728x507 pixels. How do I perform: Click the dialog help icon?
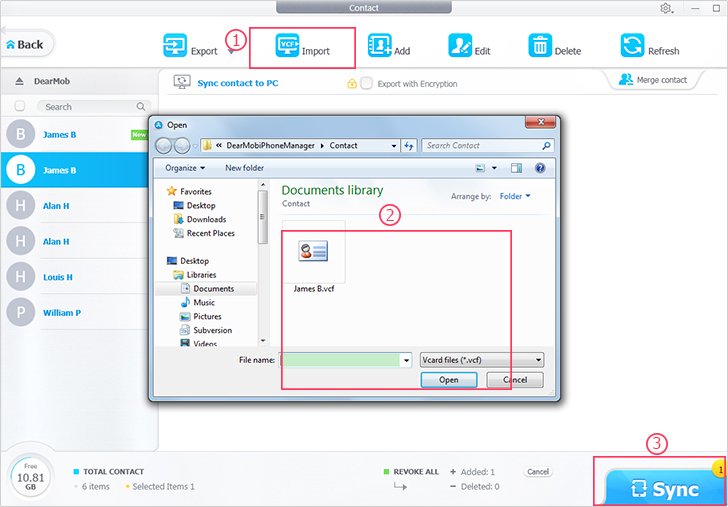click(540, 168)
